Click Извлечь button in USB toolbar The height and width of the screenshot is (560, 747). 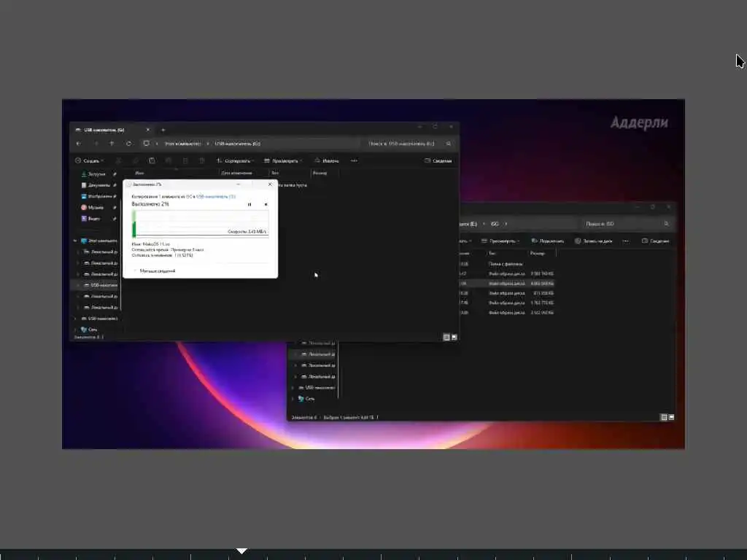(x=326, y=161)
